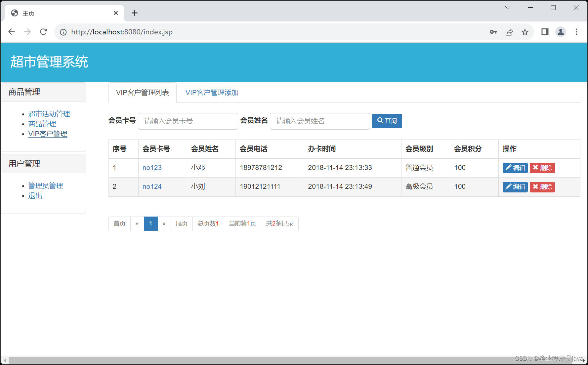This screenshot has height=365, width=588.
Task: Edit the no123 member row
Action: (515, 168)
